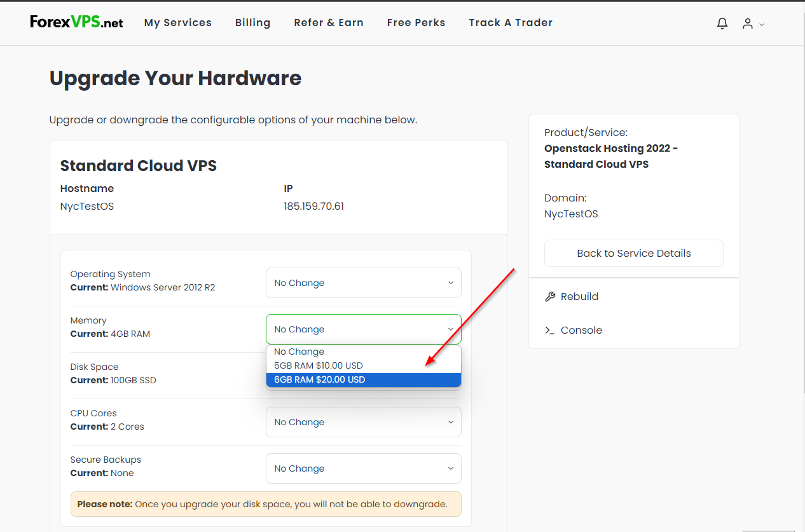Go to the Billing section
805x532 pixels.
tap(252, 22)
